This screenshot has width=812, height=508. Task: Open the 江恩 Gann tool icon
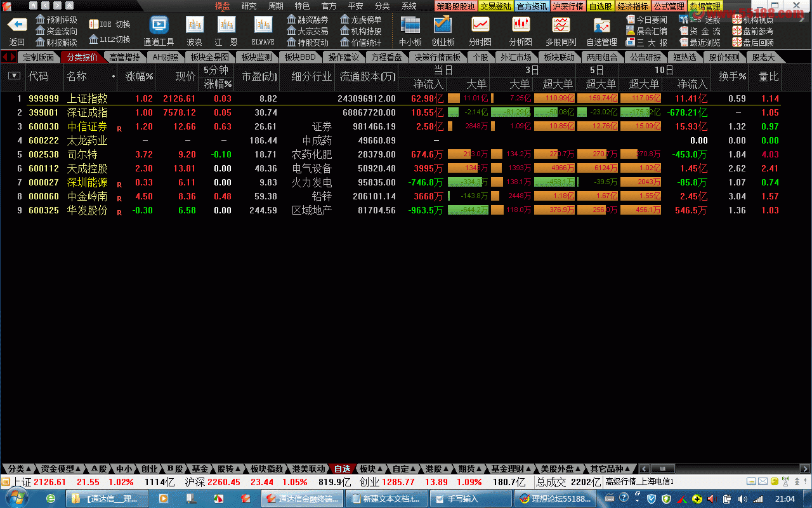pyautogui.click(x=226, y=25)
